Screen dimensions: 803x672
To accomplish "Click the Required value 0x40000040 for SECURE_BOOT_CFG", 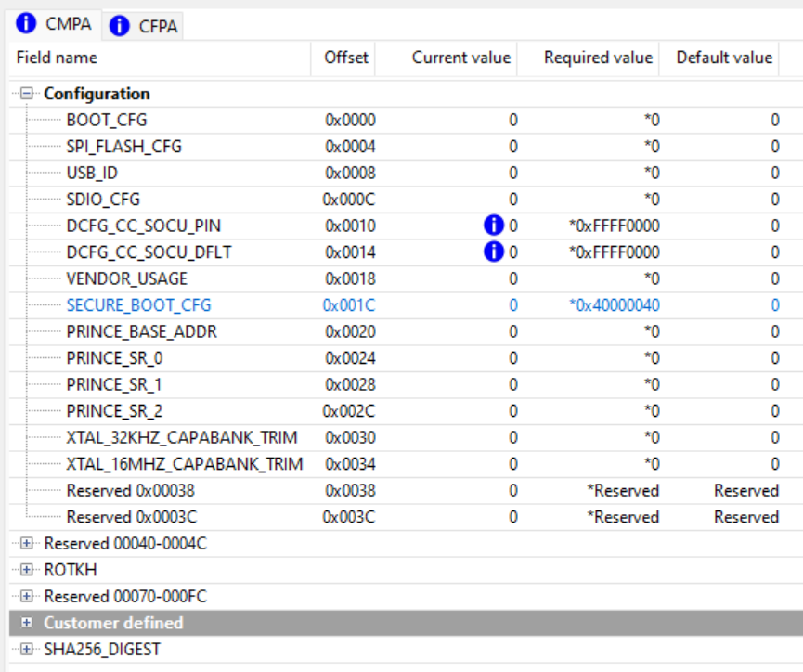I will point(611,304).
